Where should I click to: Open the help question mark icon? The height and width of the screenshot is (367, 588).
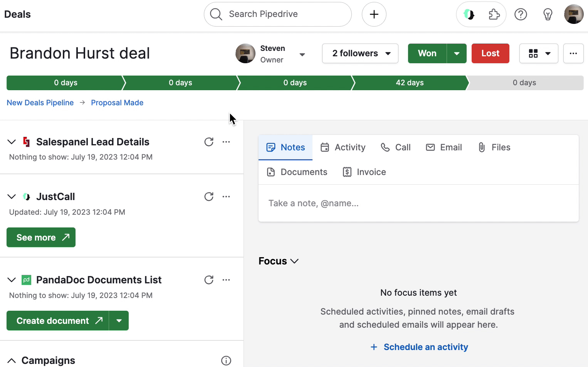point(521,15)
